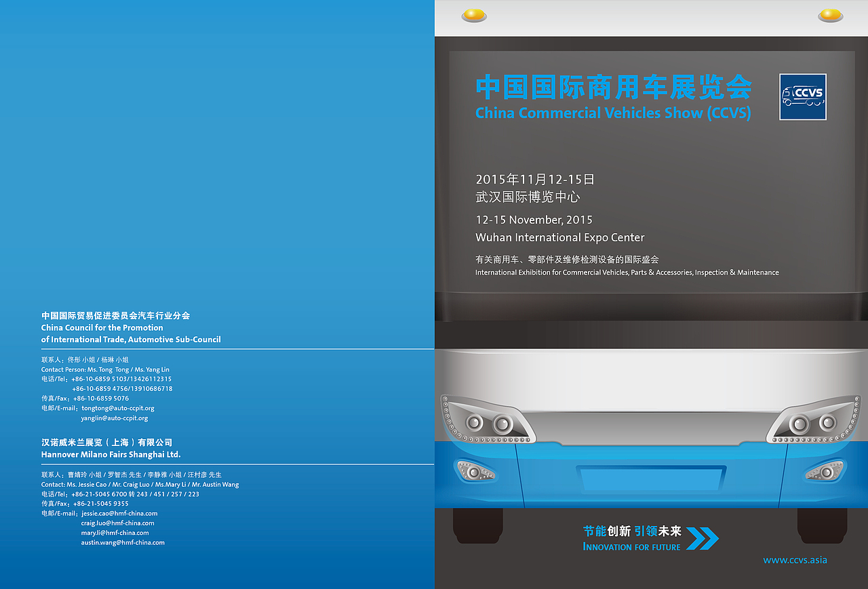
Task: Click heading 汉诺威米兰展览(上海)有限公司
Action: (107, 443)
